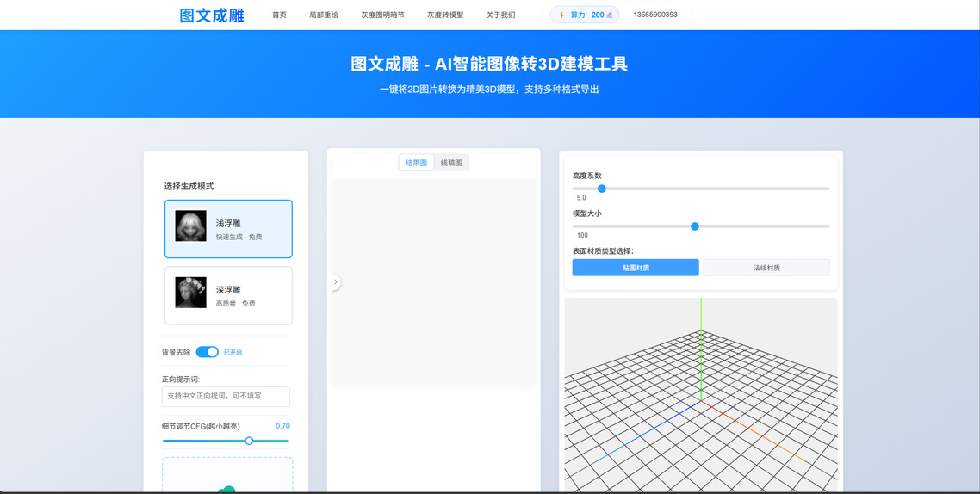980x494 pixels.
Task: Click the 100 model size value
Action: point(582,236)
